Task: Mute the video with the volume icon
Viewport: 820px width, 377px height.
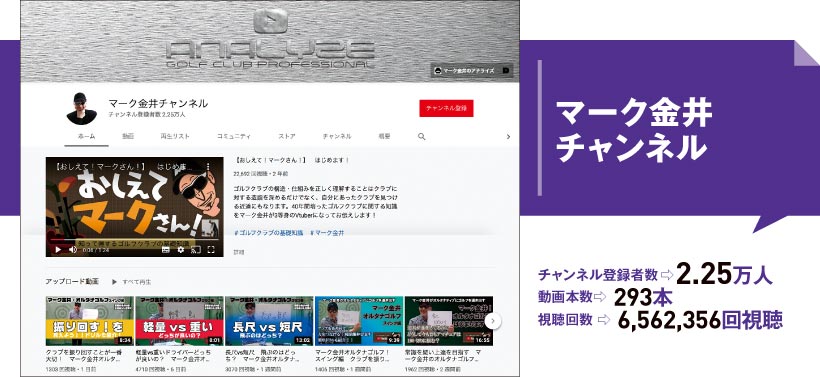Action: [x=73, y=250]
